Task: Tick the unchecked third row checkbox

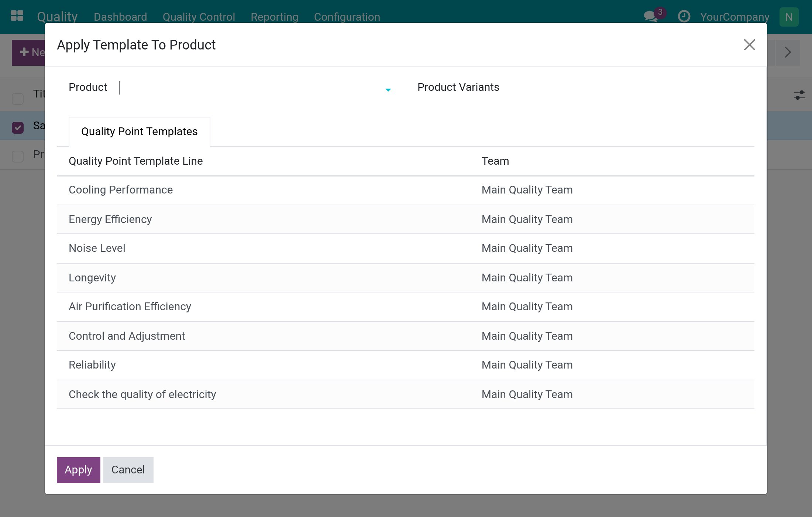Action: [18, 156]
